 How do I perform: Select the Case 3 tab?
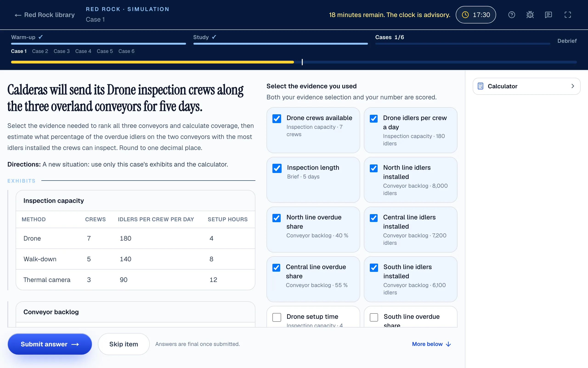click(x=62, y=51)
